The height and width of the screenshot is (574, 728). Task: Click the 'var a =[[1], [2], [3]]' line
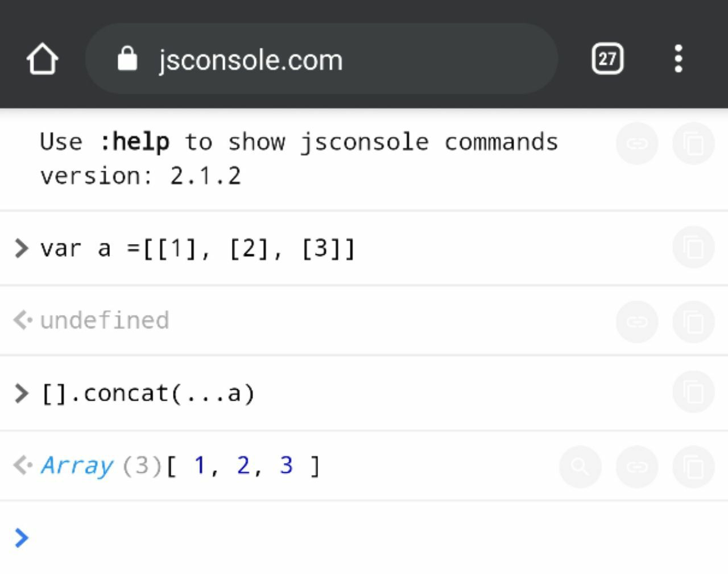coord(197,249)
